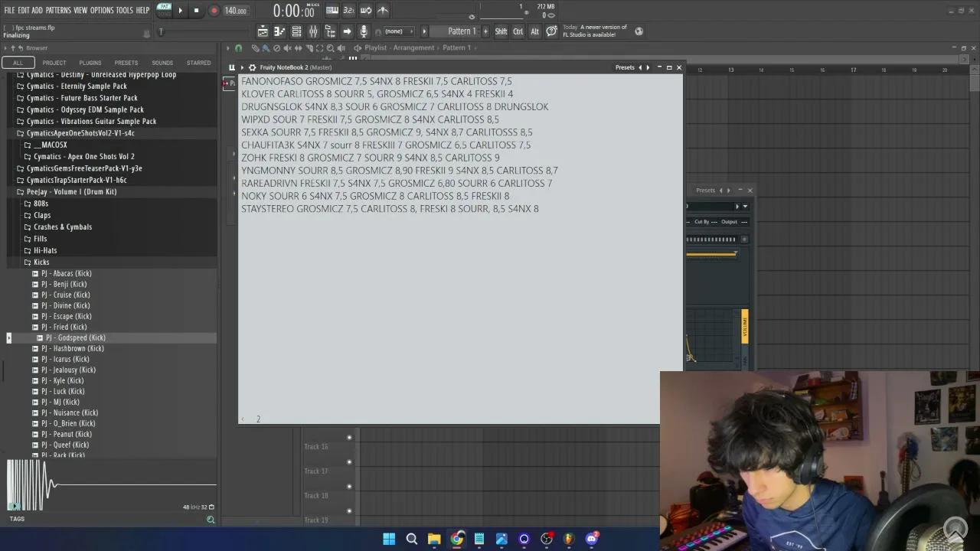Toggle the Ctrl modifier button
The image size is (980, 551).
point(518,31)
